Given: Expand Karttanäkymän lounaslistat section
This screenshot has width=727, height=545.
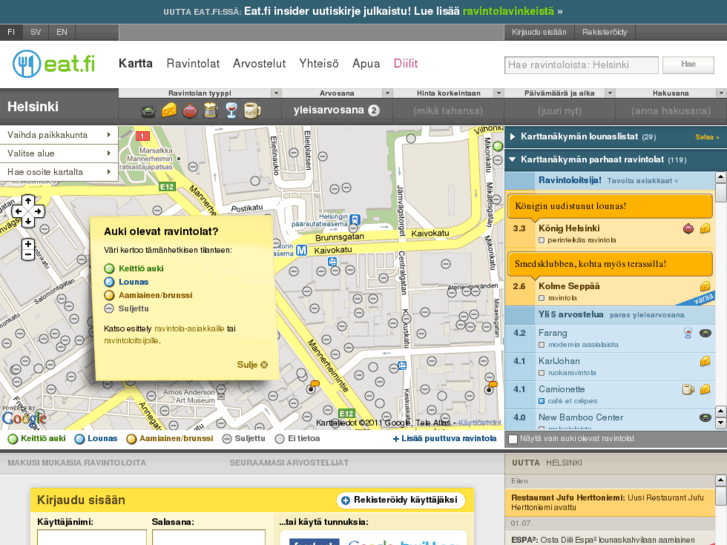Looking at the screenshot, I should pyautogui.click(x=513, y=137).
